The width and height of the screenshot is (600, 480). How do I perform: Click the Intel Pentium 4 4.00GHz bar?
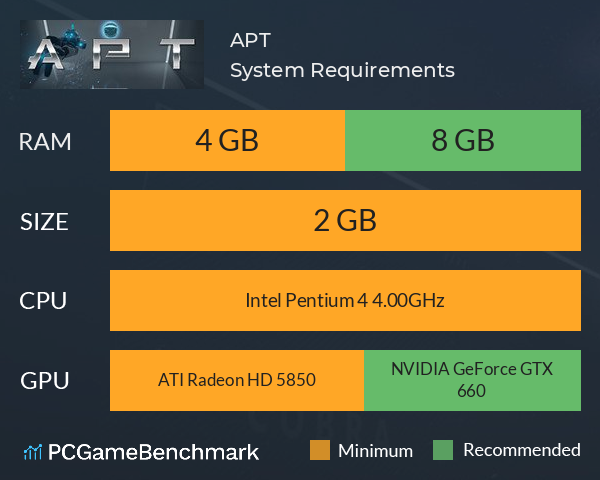(x=345, y=300)
